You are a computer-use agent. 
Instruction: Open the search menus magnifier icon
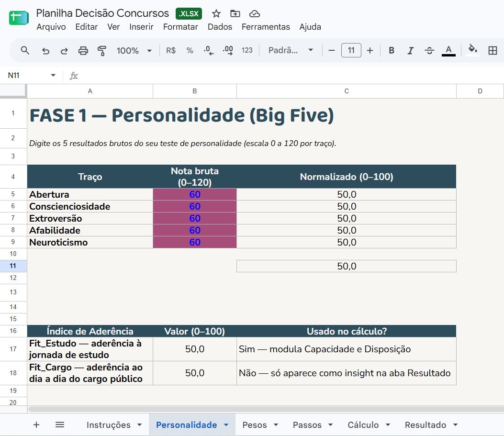coord(25,50)
